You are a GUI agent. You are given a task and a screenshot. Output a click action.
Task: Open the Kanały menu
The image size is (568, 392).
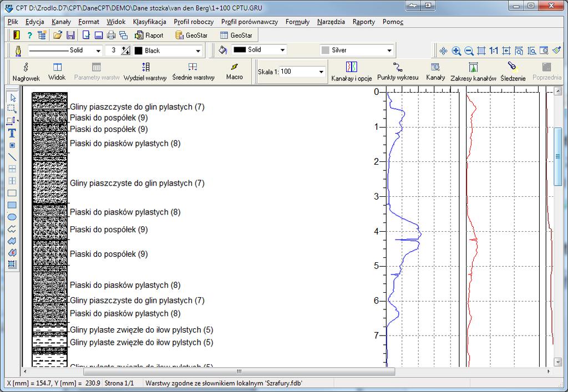point(61,22)
